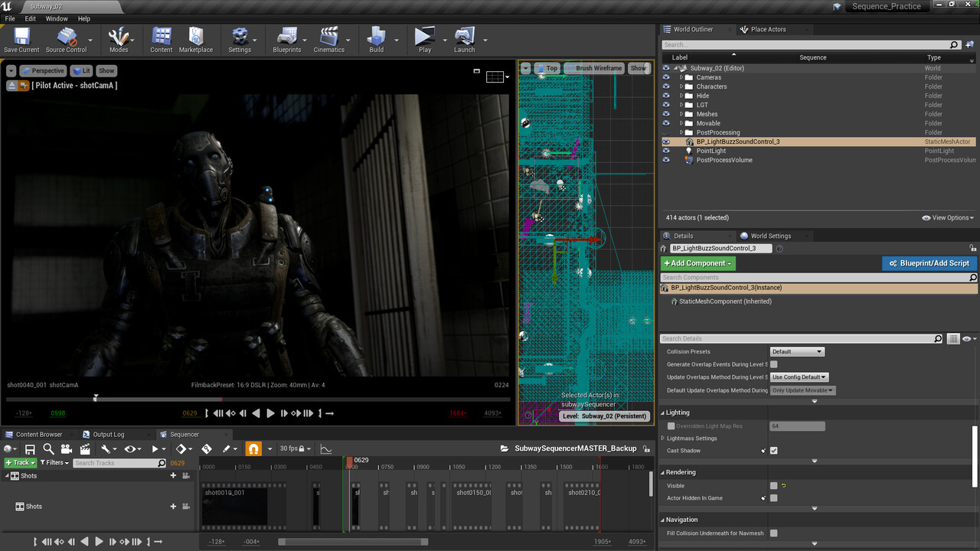Screen dimensions: 980x551
Task: Toggle visibility of PostProcessVolume actor
Action: click(666, 160)
